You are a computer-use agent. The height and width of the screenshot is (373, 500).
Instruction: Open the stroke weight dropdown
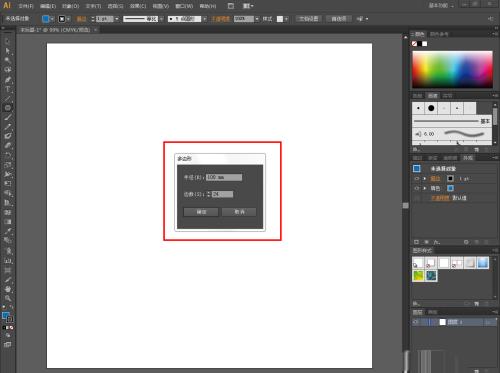tap(117, 19)
